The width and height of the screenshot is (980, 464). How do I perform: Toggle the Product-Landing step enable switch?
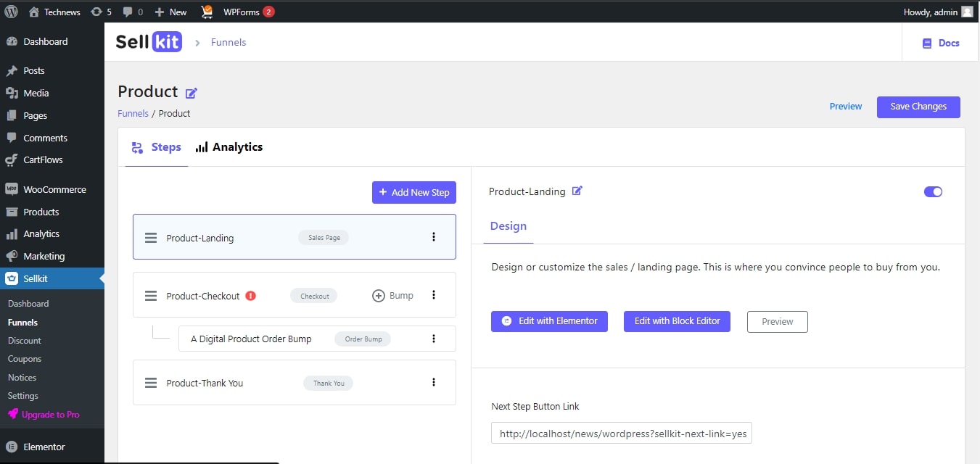tap(933, 191)
